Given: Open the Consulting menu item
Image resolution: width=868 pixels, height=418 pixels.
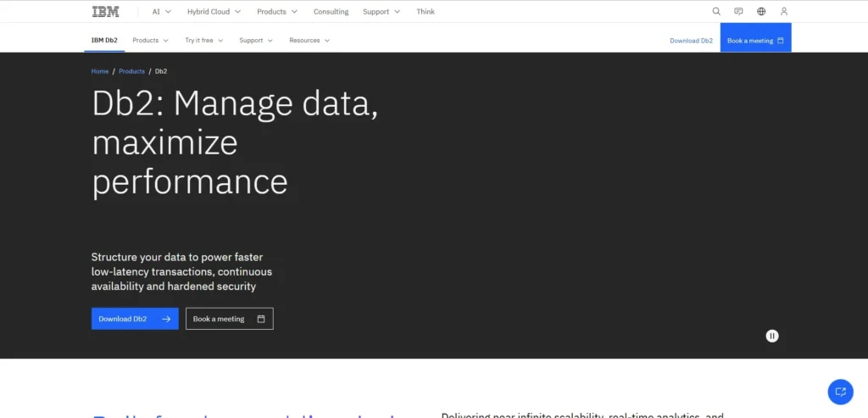Looking at the screenshot, I should 331,12.
